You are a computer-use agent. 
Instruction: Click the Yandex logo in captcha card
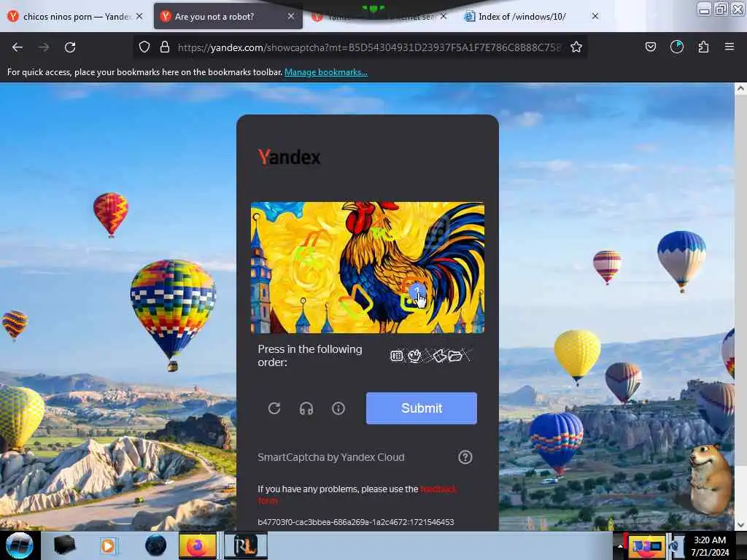tap(289, 157)
